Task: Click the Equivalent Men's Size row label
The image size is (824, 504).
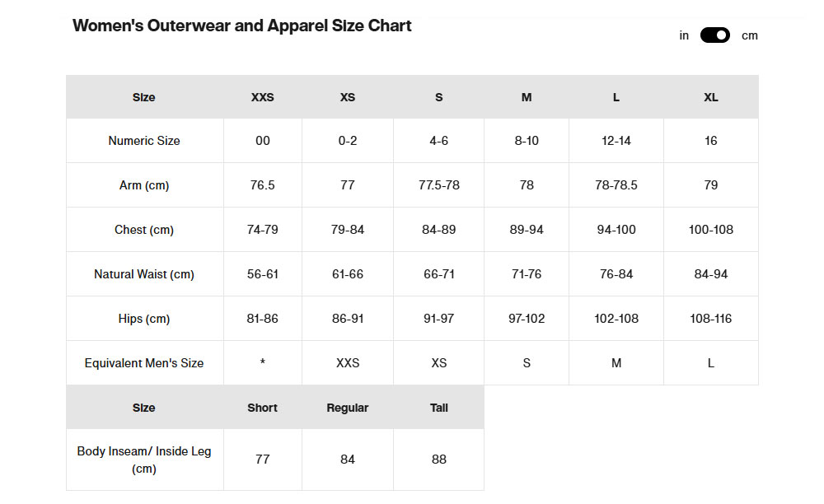Action: point(144,363)
